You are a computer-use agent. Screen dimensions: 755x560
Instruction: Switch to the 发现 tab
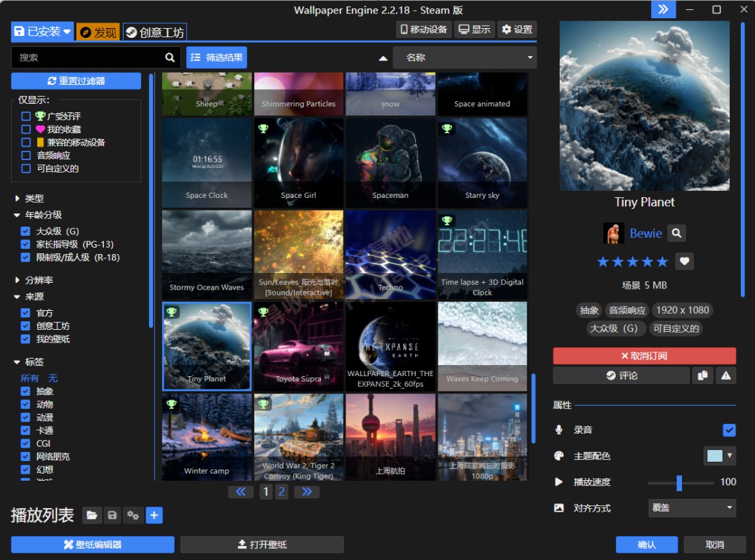(x=98, y=32)
